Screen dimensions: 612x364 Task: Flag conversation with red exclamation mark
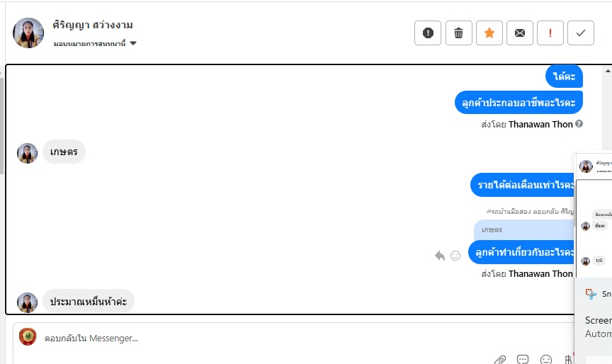(x=550, y=33)
